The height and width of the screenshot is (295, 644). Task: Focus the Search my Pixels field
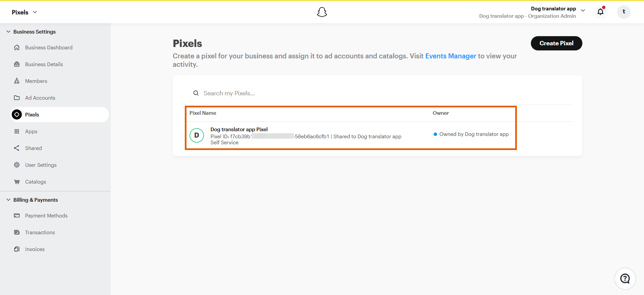(377, 93)
